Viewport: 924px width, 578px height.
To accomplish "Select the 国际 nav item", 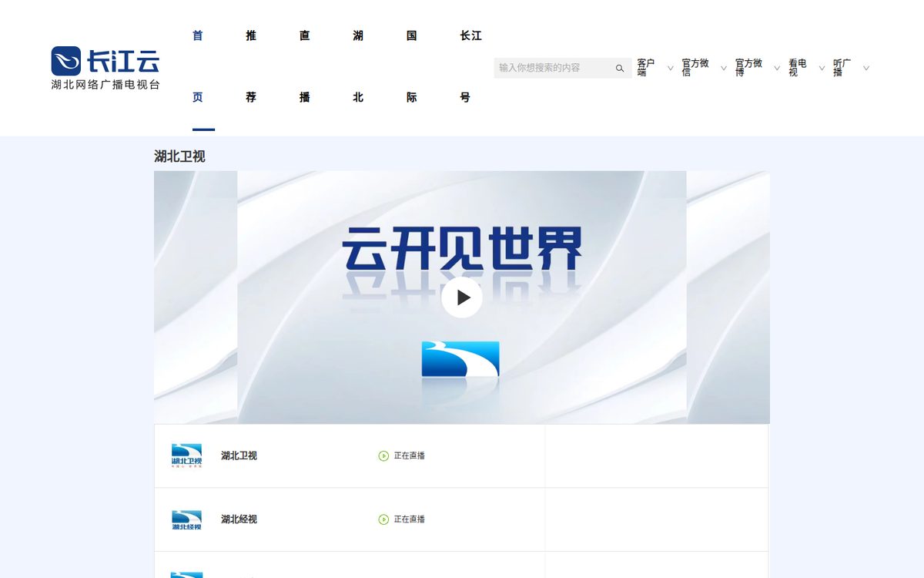I will 412,67.
